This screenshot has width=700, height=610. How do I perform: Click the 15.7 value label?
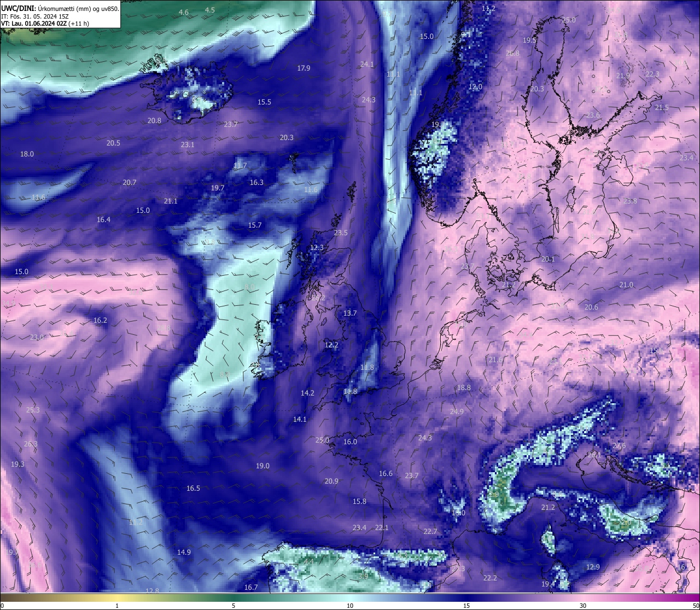pos(255,225)
